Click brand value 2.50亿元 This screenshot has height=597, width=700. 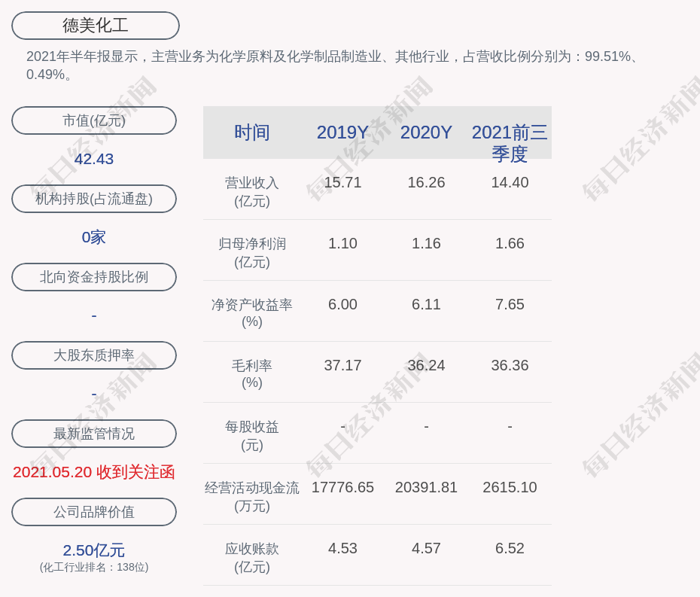pos(94,550)
